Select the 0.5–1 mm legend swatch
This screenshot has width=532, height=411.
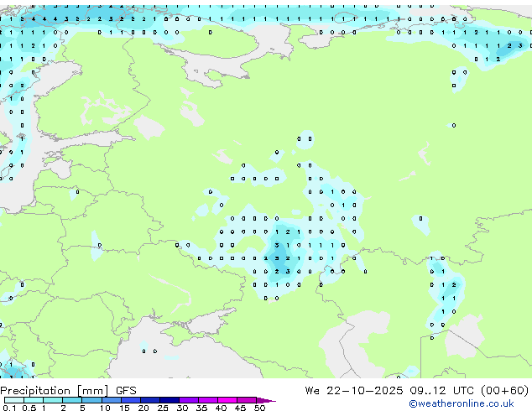click(x=34, y=400)
